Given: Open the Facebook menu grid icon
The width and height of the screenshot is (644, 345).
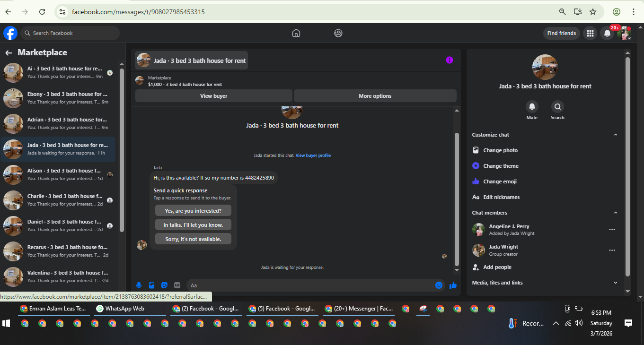Looking at the screenshot, I should coord(590,33).
